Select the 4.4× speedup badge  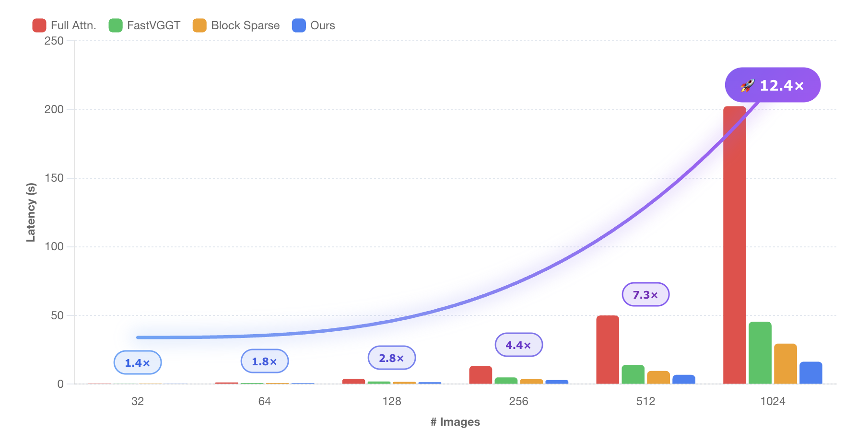[518, 345]
